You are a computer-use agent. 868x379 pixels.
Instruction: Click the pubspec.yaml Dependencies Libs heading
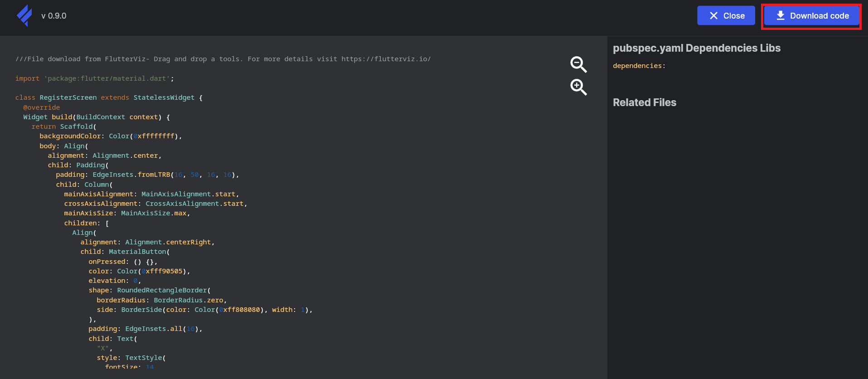tap(696, 48)
